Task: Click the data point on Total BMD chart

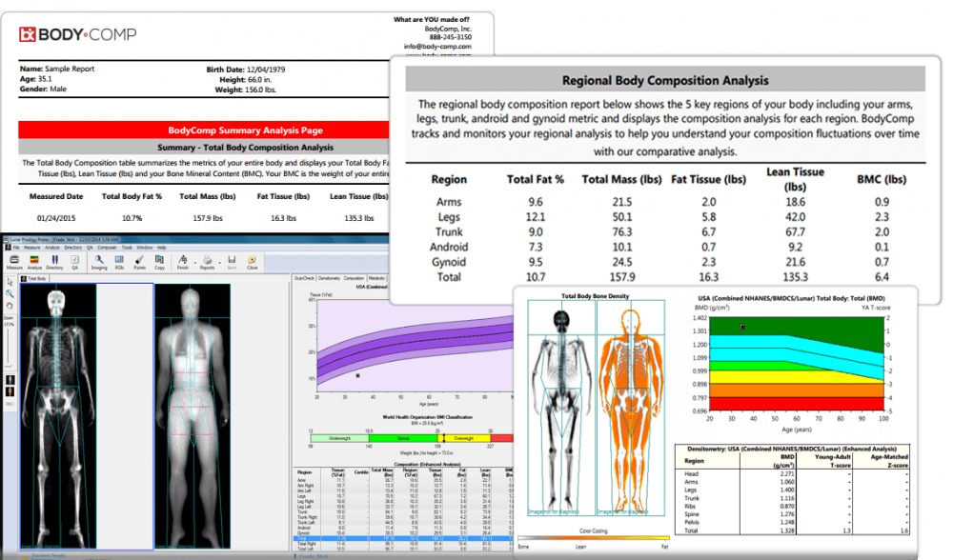Action: click(742, 327)
